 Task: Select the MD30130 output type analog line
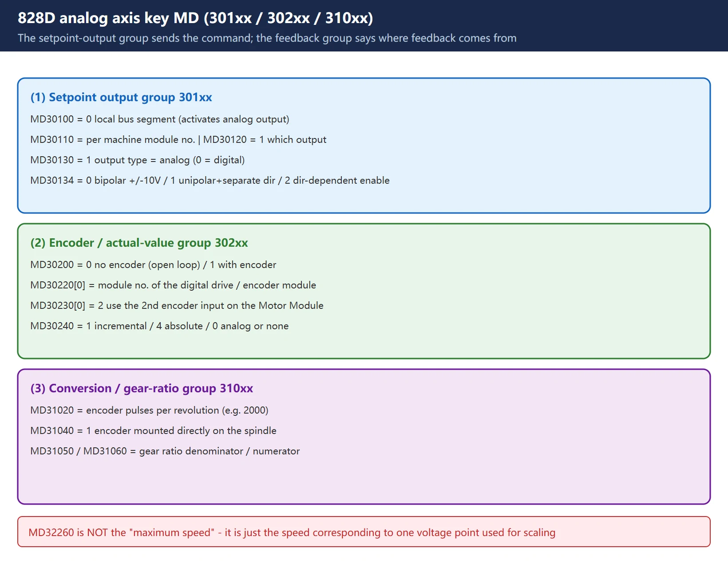coord(138,160)
